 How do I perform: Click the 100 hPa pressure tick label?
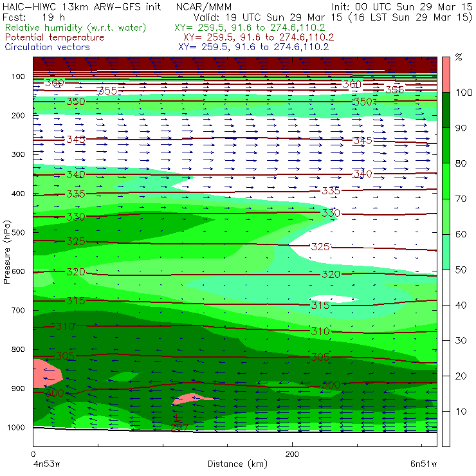point(18,77)
